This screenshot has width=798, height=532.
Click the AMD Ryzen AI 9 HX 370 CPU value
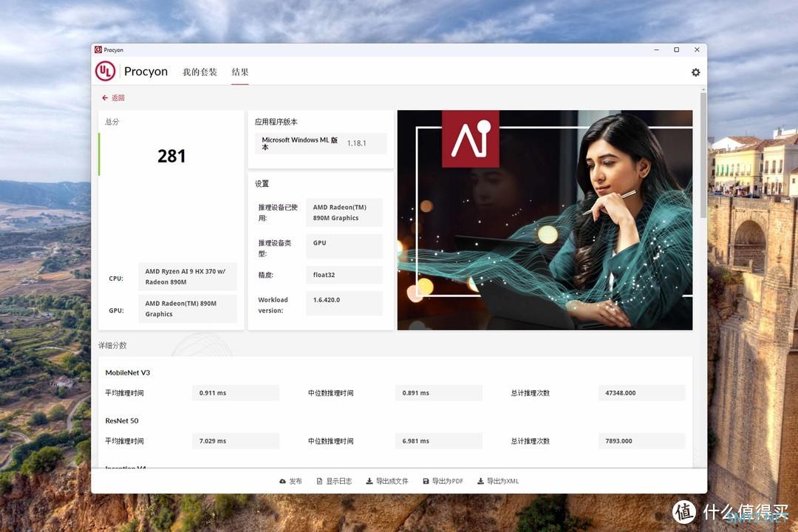point(187,276)
